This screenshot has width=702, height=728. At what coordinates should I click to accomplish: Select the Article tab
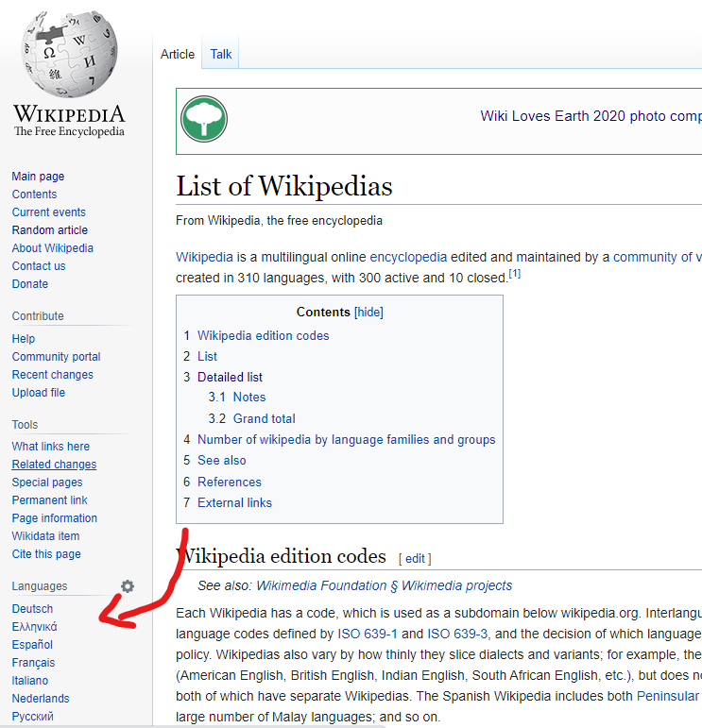(x=178, y=55)
